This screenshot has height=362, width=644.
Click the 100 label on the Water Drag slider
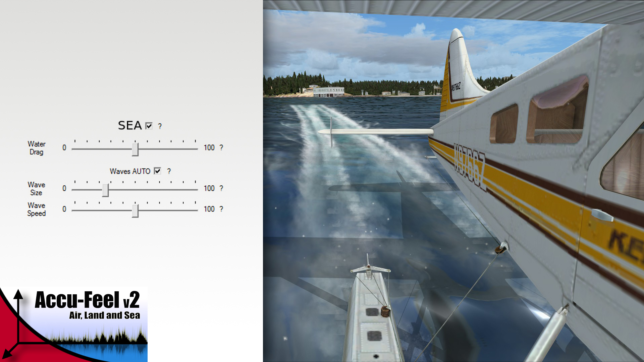209,147
